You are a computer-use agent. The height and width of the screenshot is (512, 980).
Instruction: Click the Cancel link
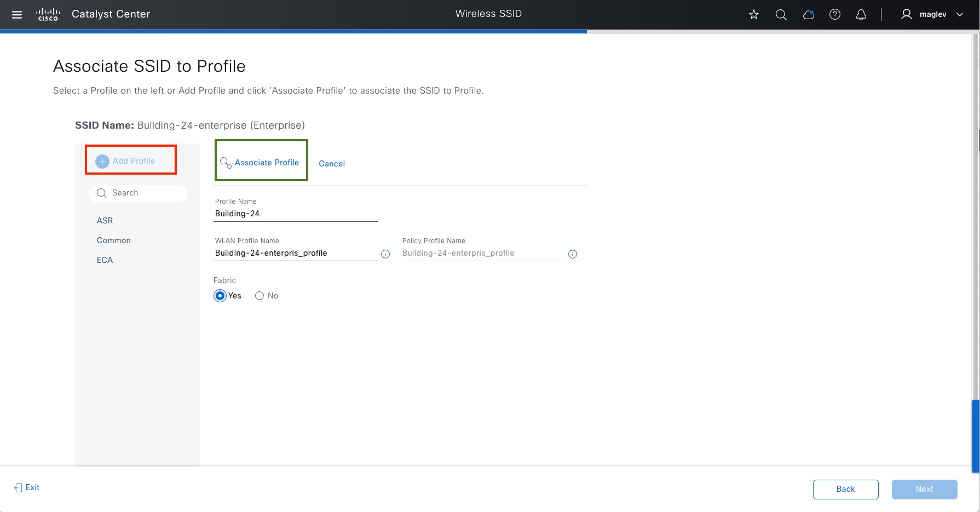(332, 164)
